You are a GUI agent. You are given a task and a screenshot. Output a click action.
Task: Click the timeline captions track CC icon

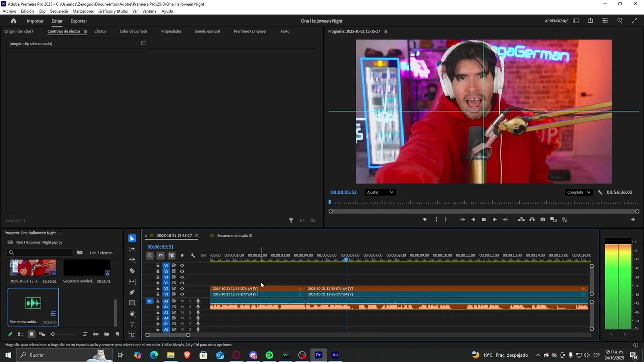203,255
